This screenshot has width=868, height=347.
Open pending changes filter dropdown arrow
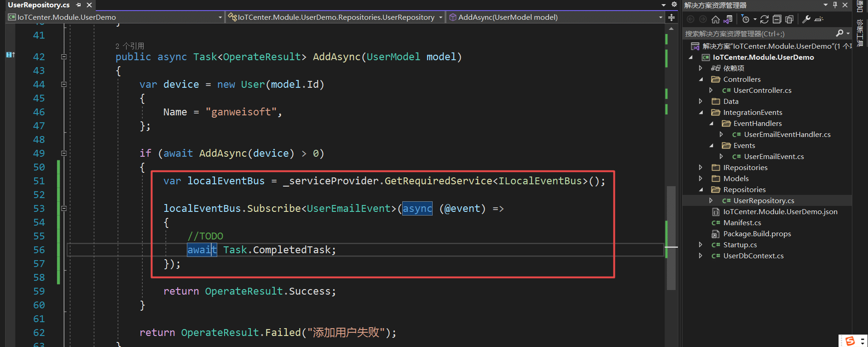(x=755, y=19)
